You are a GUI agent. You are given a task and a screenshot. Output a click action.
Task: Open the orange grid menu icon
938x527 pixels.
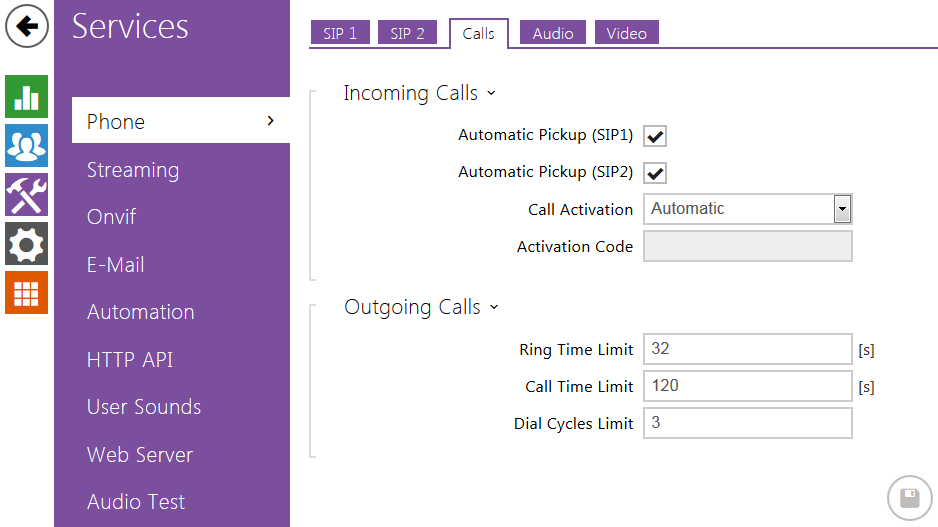click(26, 292)
